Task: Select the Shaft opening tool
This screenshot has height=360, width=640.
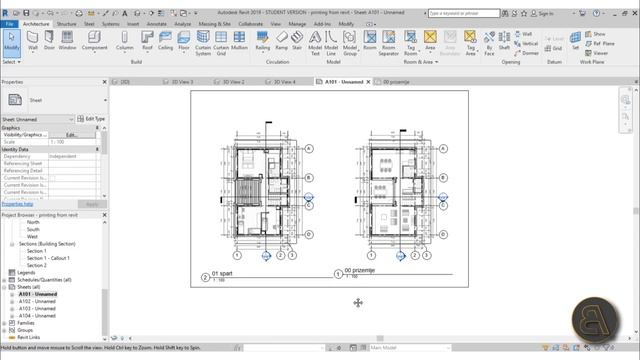Action: pyautogui.click(x=504, y=41)
